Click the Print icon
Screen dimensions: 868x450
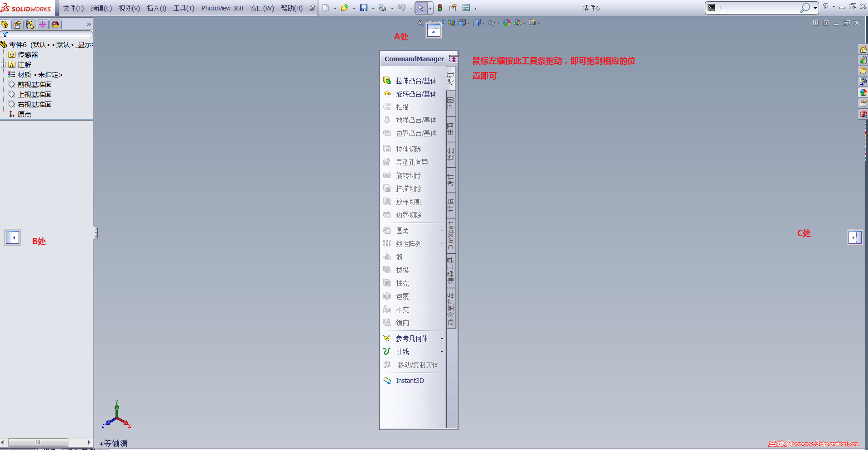point(383,8)
